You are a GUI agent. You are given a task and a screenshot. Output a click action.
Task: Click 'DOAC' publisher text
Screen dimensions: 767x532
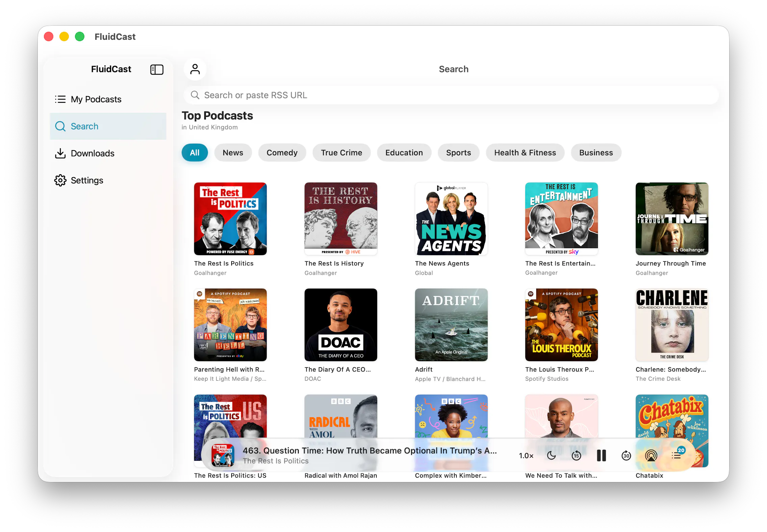click(x=313, y=379)
